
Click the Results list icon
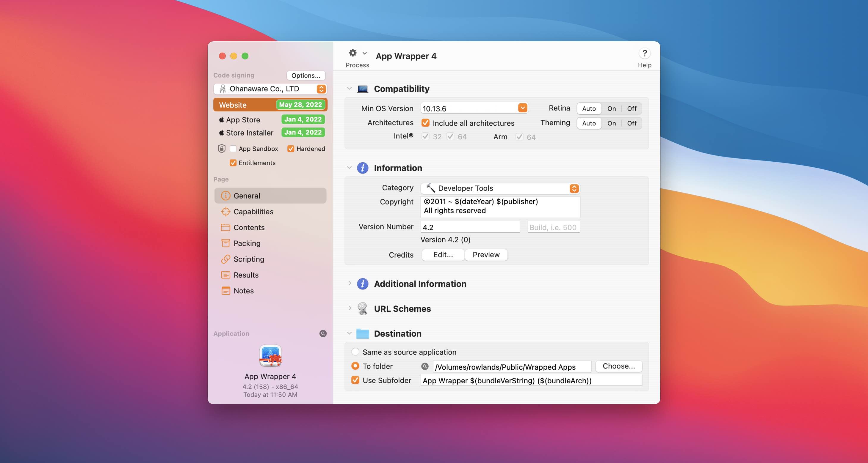point(225,275)
